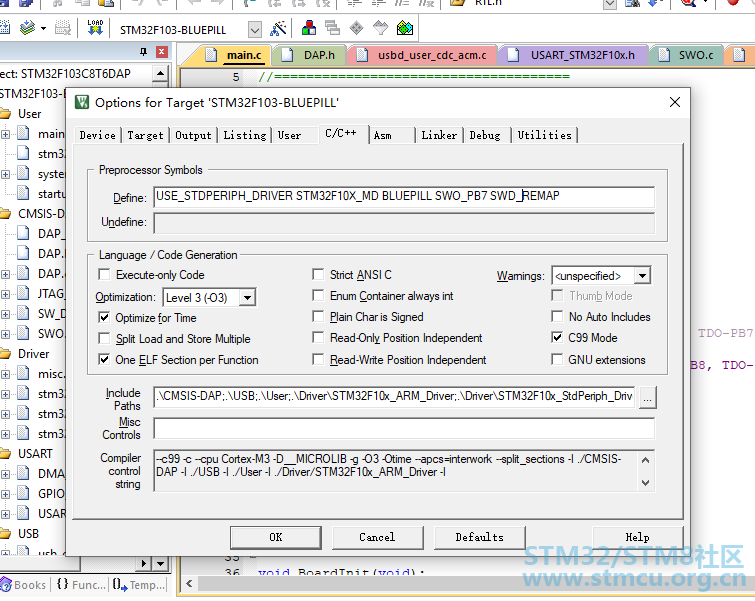The height and width of the screenshot is (601, 755).
Task: Click the greyed Stop build icon
Action: pos(63,28)
